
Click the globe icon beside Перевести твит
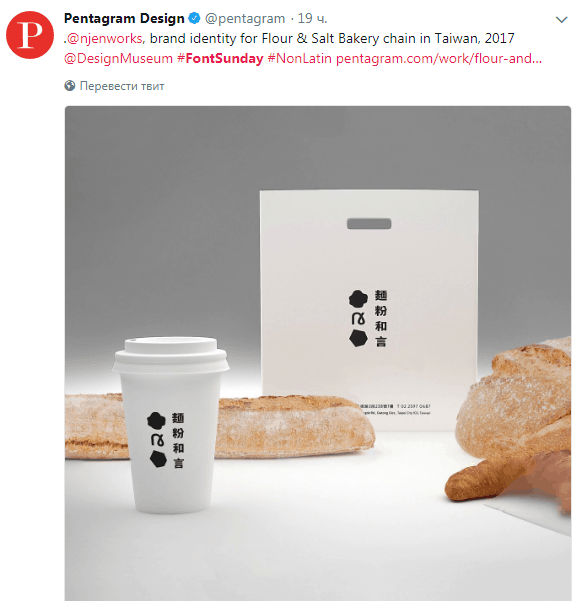pyautogui.click(x=70, y=86)
